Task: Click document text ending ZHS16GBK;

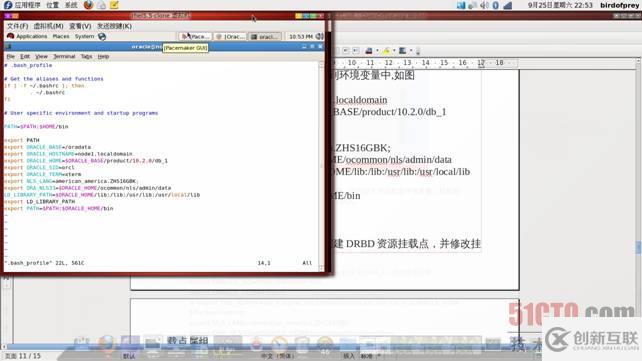Action: coord(362,148)
